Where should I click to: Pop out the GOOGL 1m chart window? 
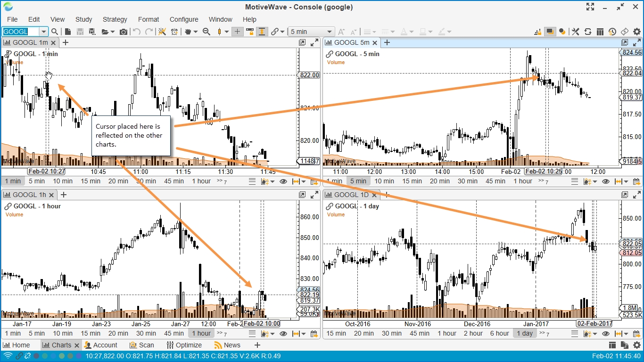click(302, 42)
